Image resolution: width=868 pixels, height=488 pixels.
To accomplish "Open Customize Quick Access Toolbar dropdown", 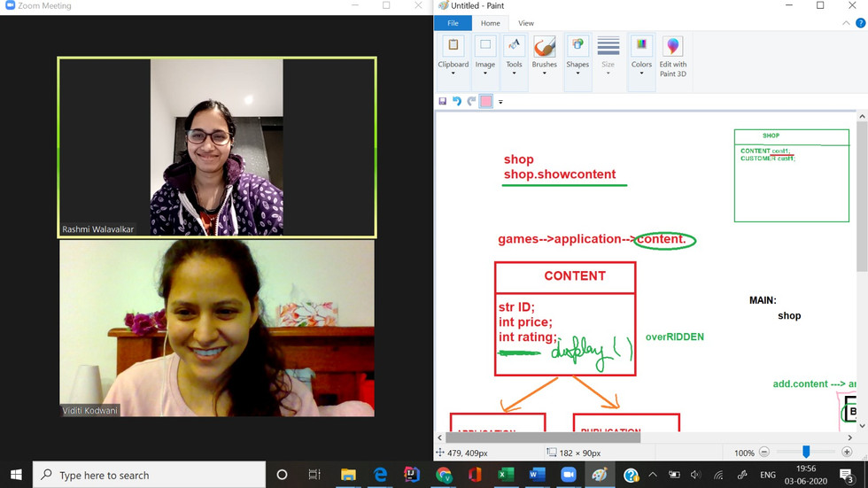I will pos(500,102).
